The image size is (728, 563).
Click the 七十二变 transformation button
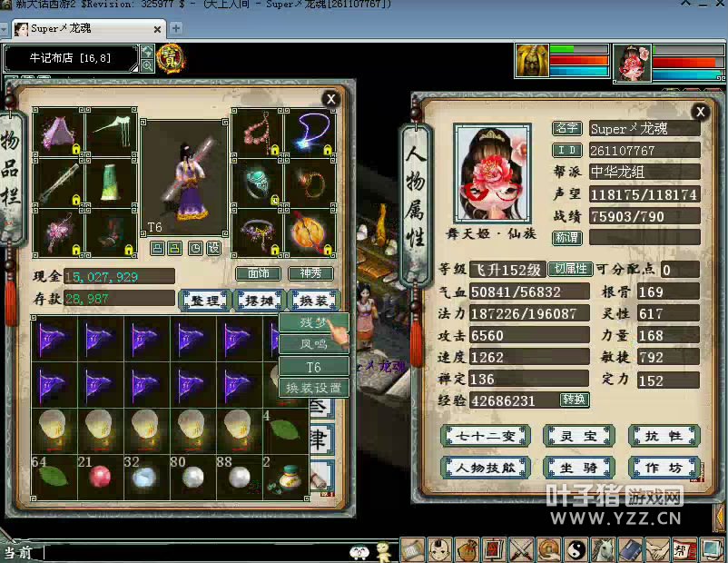pyautogui.click(x=485, y=436)
